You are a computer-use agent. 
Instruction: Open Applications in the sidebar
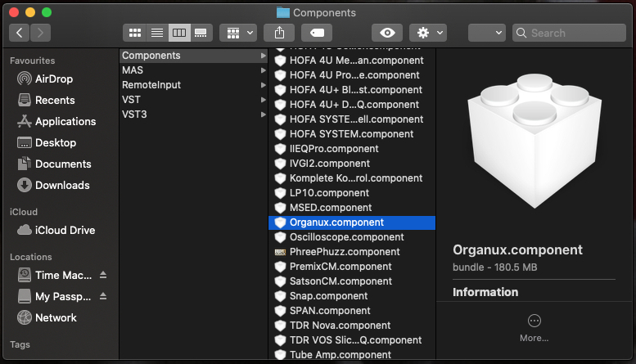[56, 121]
